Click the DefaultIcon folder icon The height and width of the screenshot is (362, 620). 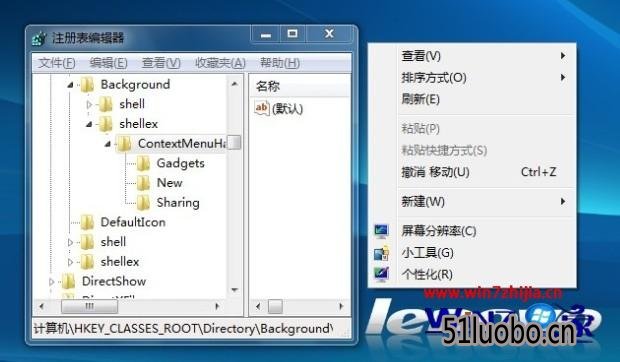coord(87,222)
